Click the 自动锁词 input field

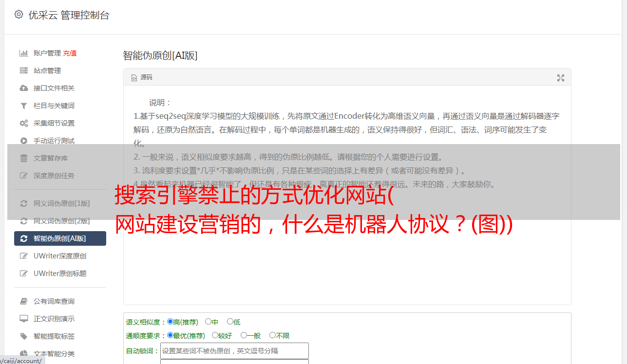234,351
